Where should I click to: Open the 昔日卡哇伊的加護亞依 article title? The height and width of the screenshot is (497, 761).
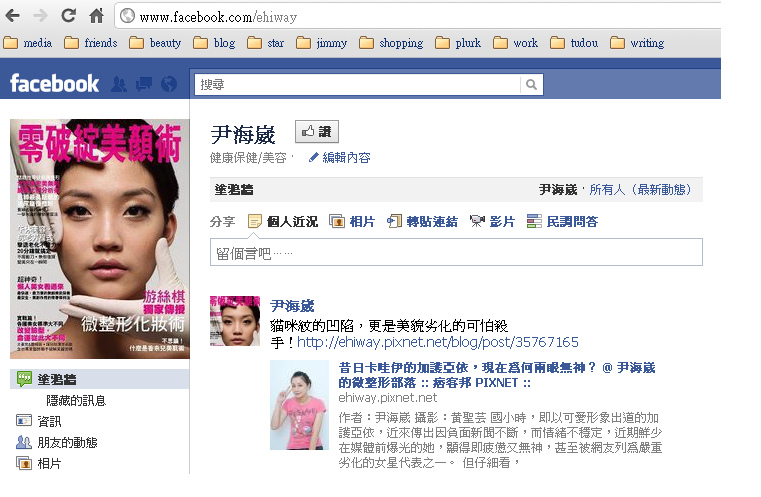pos(497,375)
